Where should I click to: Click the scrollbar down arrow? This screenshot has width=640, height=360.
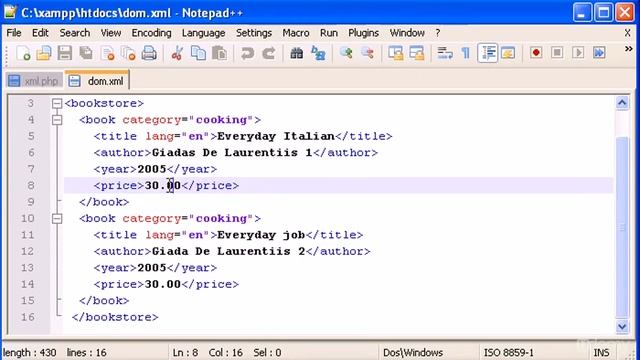(622, 326)
